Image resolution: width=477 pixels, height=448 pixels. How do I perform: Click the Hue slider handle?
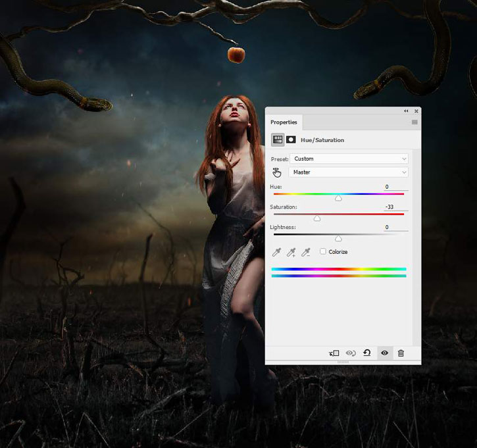point(338,198)
